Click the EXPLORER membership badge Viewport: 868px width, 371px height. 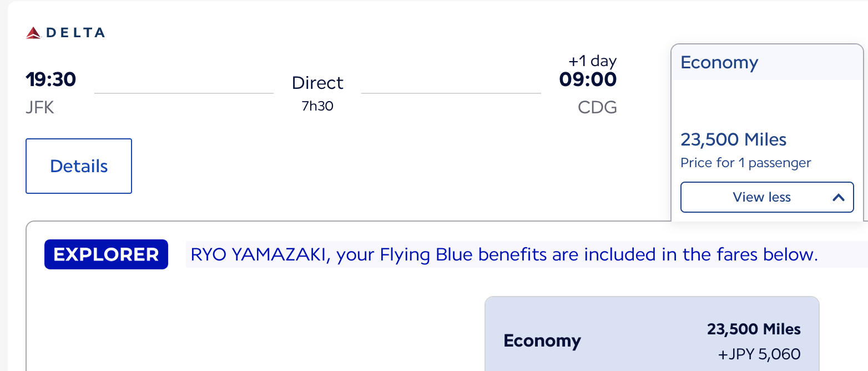coord(106,254)
